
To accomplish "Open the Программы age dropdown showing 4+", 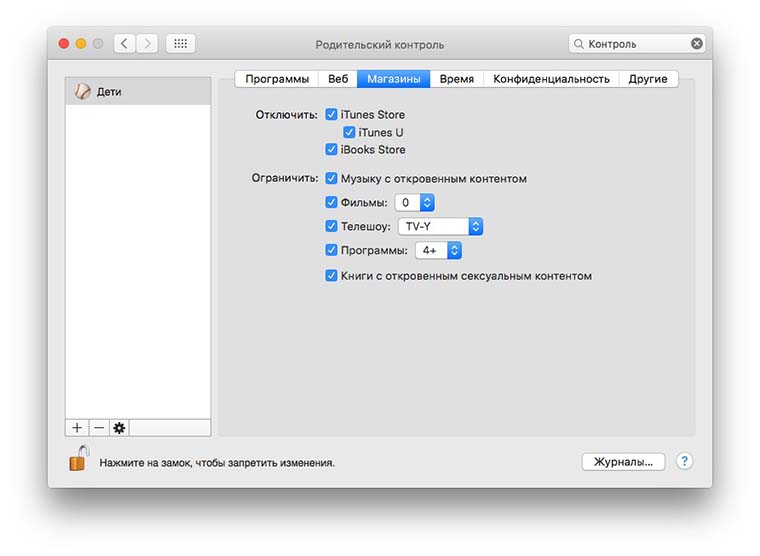I will pos(438,250).
